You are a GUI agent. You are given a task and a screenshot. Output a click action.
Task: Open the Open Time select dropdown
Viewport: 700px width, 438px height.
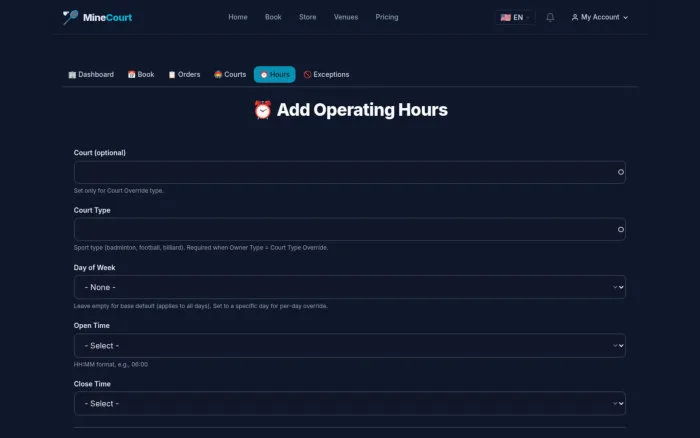click(x=350, y=346)
